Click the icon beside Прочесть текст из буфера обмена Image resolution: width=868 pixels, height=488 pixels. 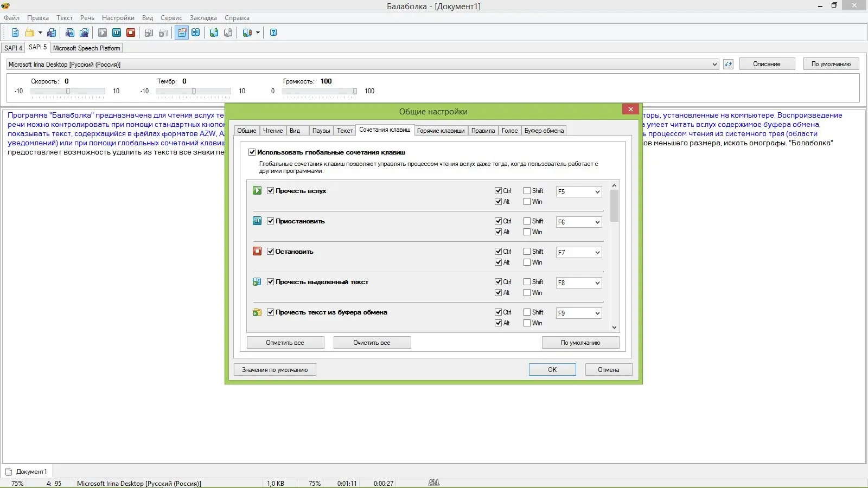point(257,312)
